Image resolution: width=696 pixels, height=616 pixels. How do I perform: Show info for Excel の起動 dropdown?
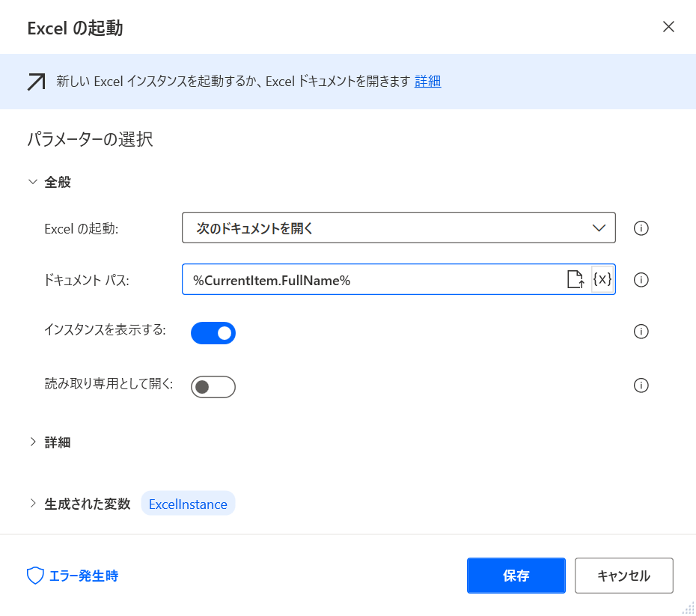641,228
